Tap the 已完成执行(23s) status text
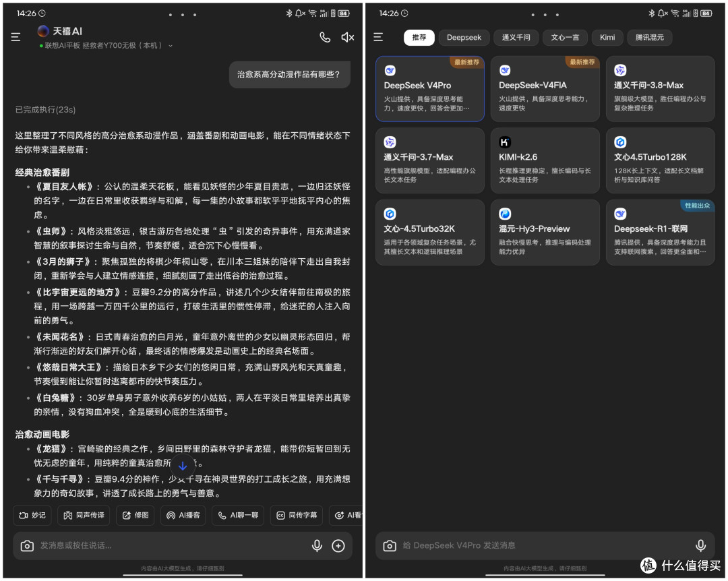The width and height of the screenshot is (728, 581). tap(46, 110)
